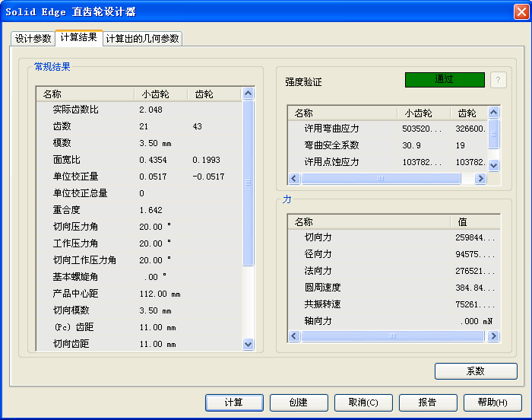Switch to the 设计参数 tab
The width and height of the screenshot is (532, 420).
(x=33, y=39)
